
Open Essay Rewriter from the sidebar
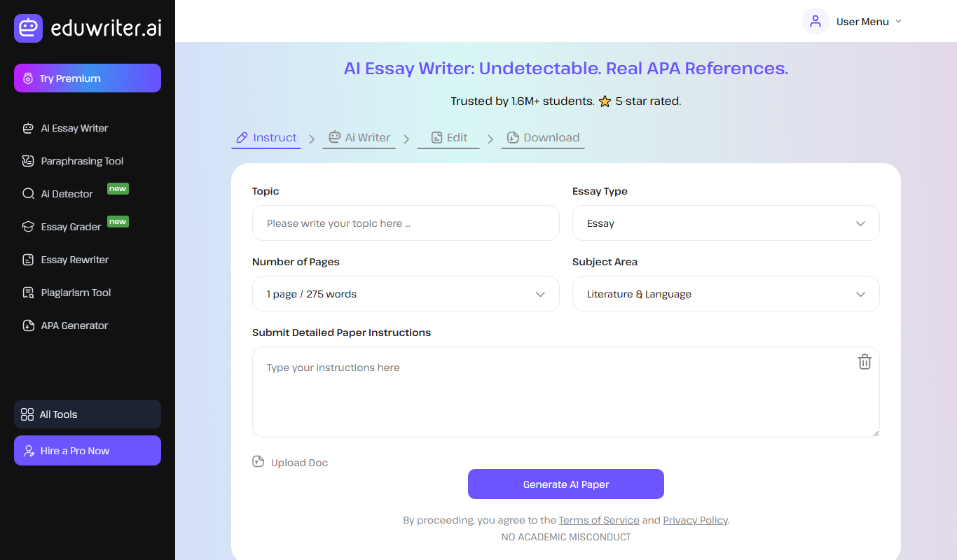[75, 260]
